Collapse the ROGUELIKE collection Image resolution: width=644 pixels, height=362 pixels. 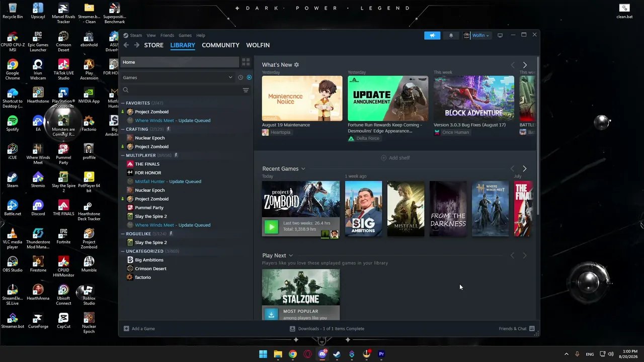tap(123, 234)
